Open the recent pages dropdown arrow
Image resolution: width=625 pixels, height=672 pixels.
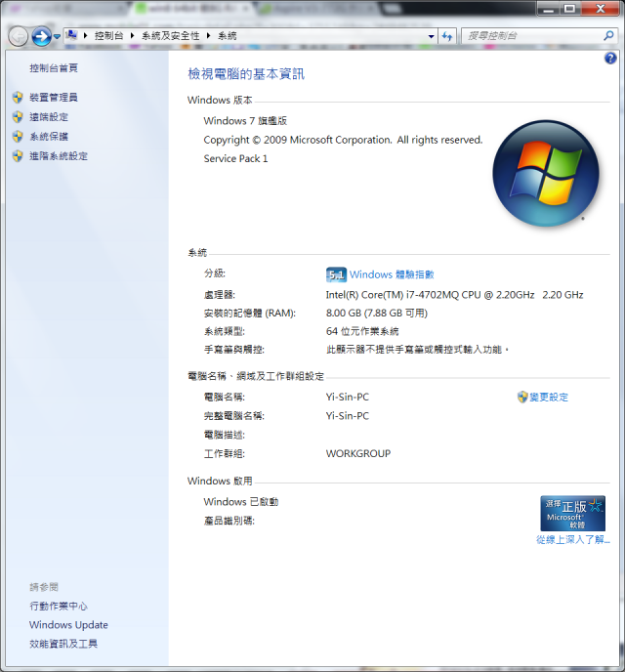(57, 37)
